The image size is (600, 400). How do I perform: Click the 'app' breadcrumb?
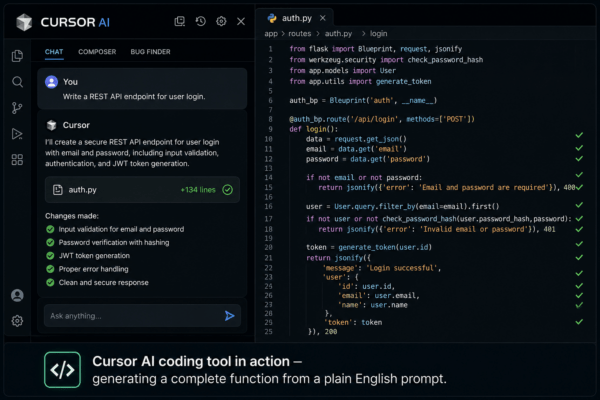coord(271,34)
